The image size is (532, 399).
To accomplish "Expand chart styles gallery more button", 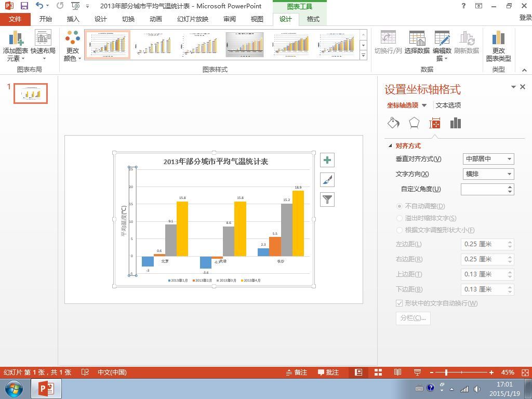I will (x=363, y=55).
